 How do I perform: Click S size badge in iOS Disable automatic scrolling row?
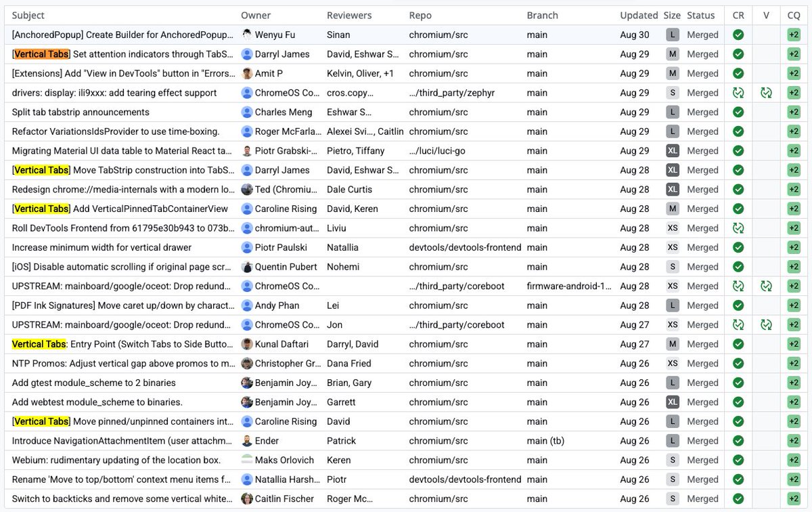tap(673, 267)
